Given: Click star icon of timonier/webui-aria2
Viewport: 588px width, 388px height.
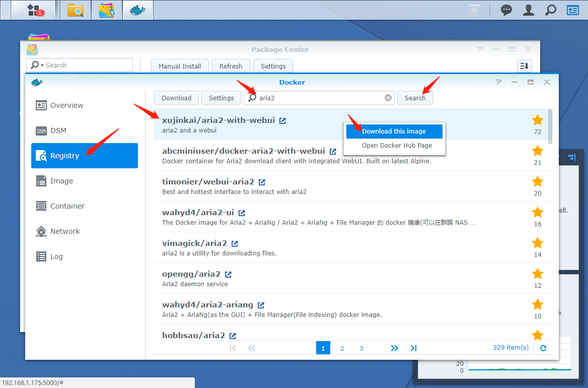Looking at the screenshot, I should [x=538, y=181].
